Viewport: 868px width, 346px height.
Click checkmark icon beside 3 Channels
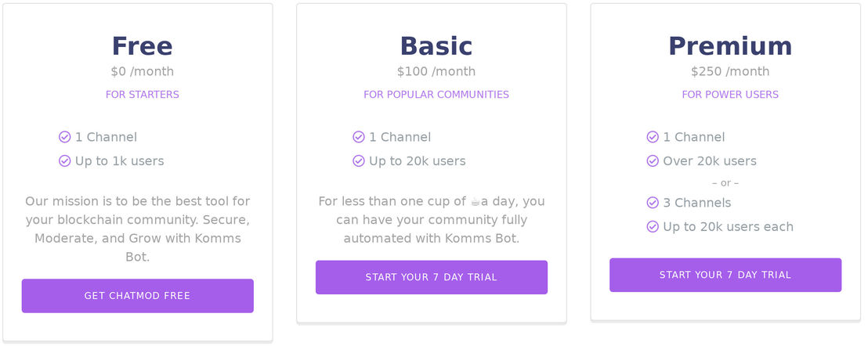tap(653, 203)
